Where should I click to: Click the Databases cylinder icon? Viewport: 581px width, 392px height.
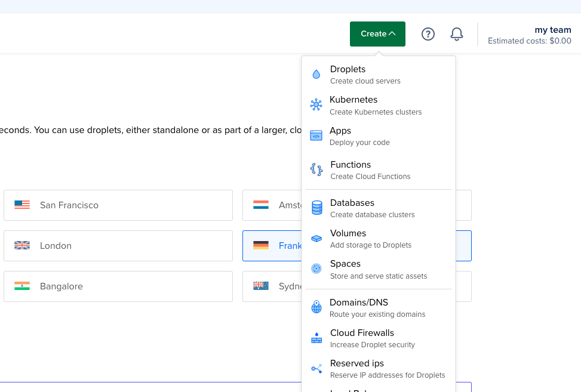[x=317, y=208]
